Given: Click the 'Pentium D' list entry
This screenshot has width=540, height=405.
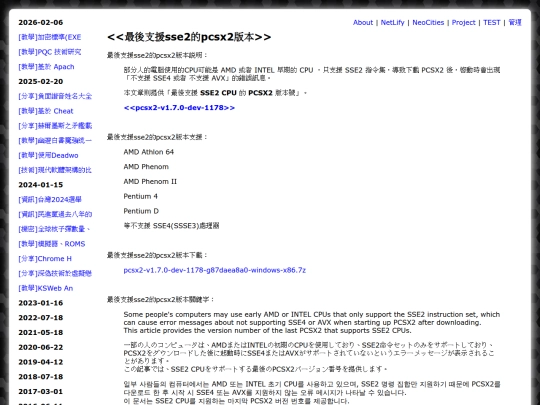Looking at the screenshot, I should (141, 211).
